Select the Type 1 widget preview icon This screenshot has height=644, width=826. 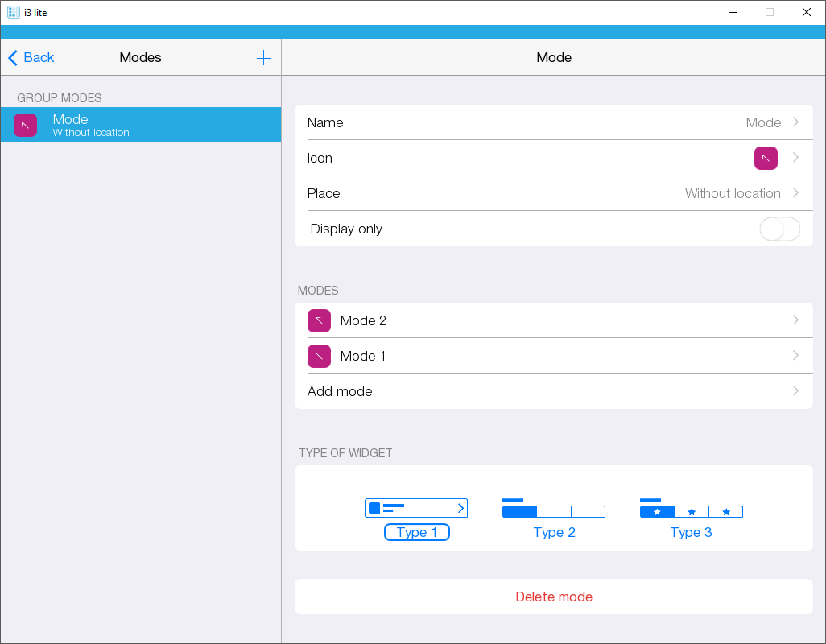(x=416, y=508)
